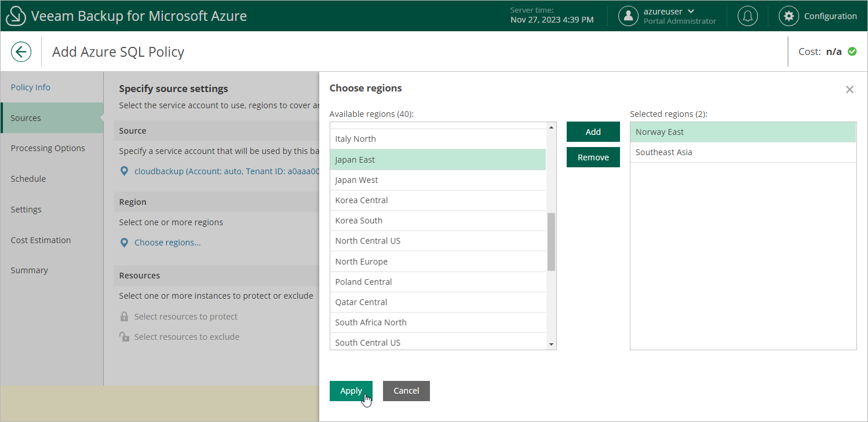Select North Europe region

(438, 262)
